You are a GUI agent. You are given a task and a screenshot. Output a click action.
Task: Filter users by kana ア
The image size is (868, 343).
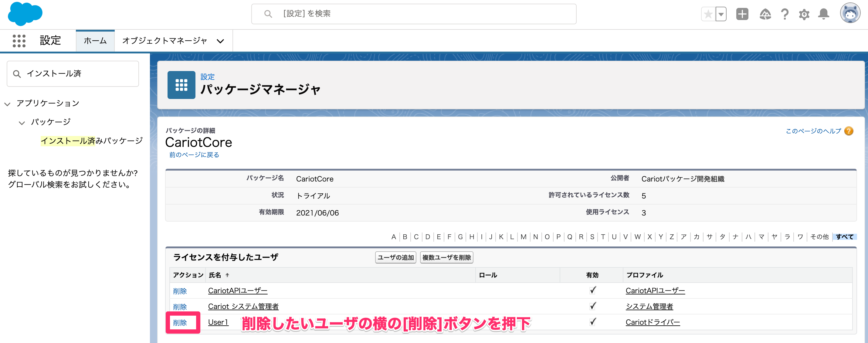683,237
